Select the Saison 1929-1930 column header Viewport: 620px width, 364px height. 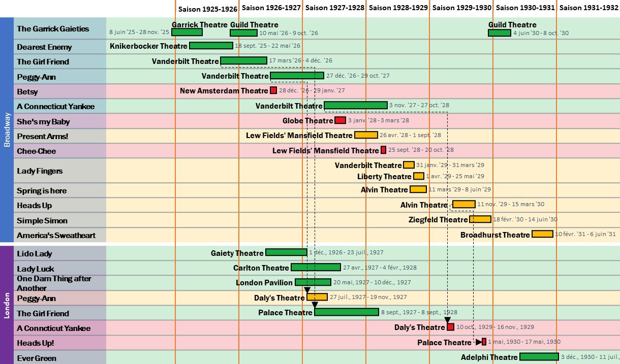461,8
